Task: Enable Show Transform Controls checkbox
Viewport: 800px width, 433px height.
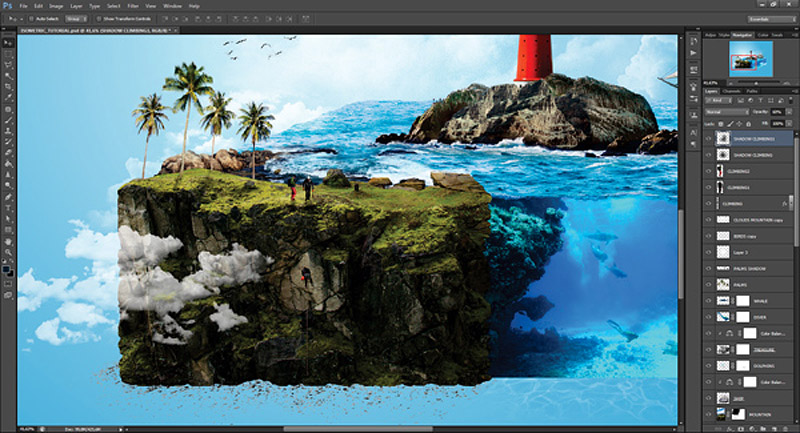Action: click(98, 19)
